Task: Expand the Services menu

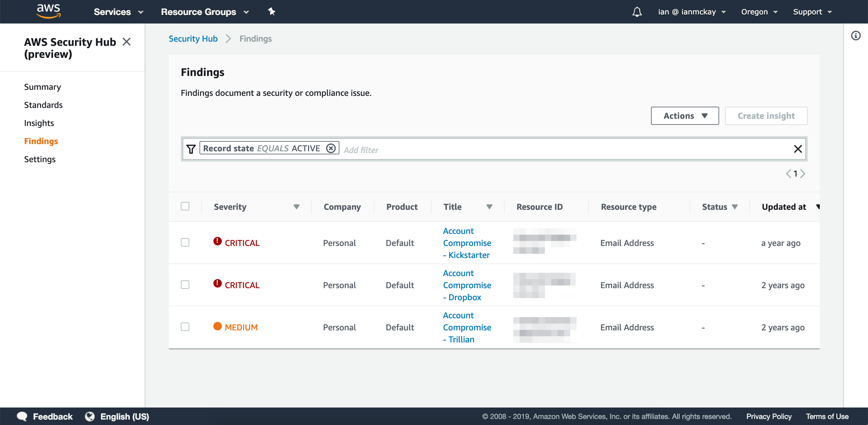Action: (x=118, y=12)
